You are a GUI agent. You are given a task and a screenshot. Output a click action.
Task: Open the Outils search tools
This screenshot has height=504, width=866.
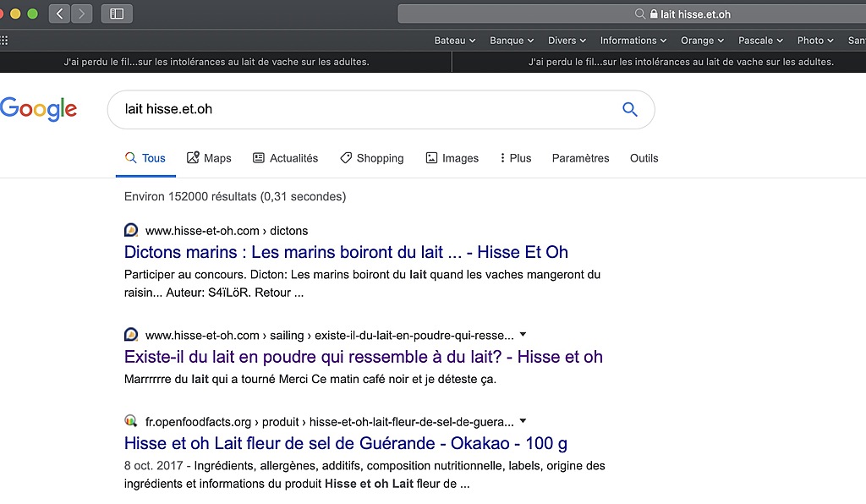(644, 158)
